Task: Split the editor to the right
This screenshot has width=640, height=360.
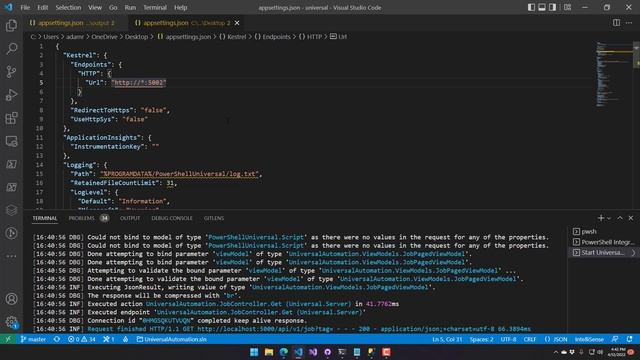Action: (x=616, y=23)
